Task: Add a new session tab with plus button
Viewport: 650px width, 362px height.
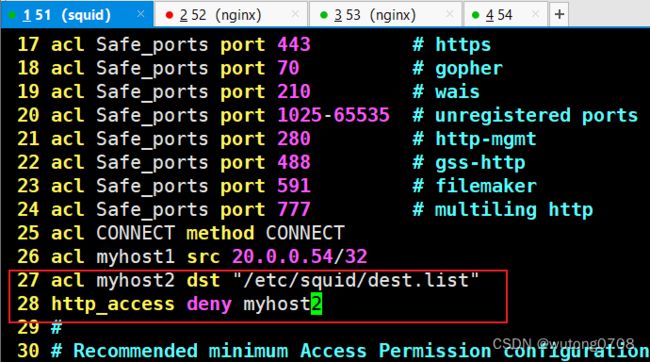Action: click(559, 15)
